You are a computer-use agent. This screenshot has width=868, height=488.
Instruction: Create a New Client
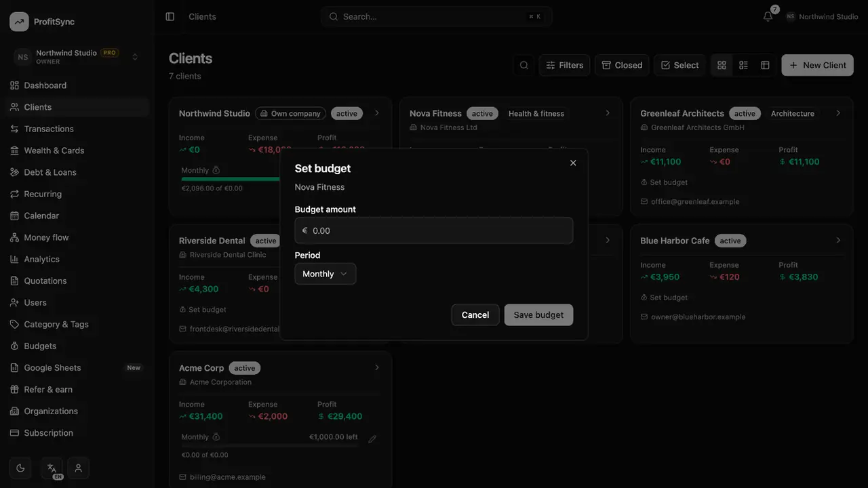(x=817, y=65)
